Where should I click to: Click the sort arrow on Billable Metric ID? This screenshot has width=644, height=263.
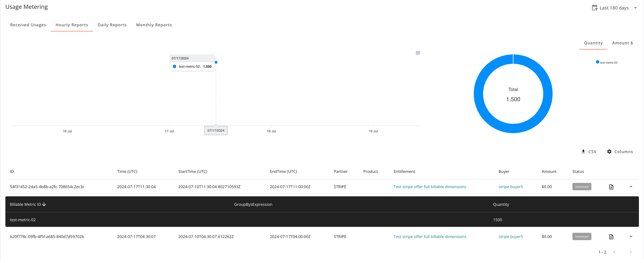point(44,204)
